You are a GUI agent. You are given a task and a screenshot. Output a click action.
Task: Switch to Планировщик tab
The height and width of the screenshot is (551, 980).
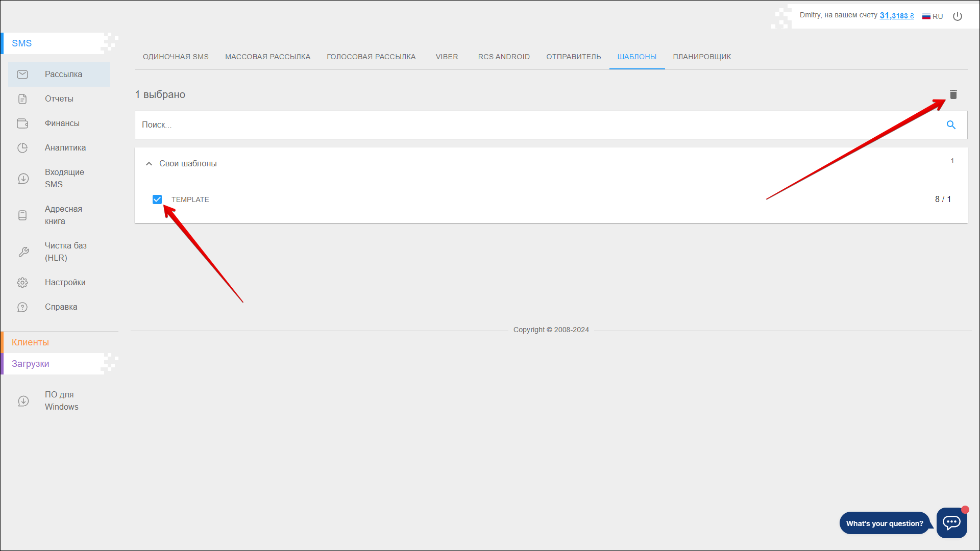coord(701,57)
